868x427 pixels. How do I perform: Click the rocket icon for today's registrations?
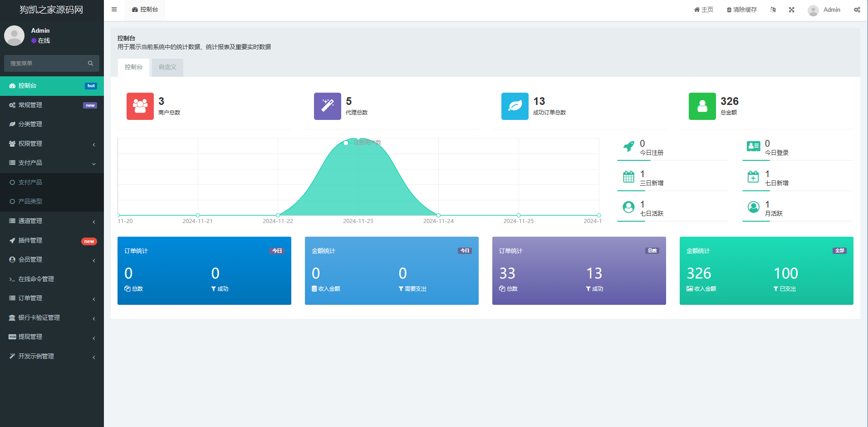point(628,146)
